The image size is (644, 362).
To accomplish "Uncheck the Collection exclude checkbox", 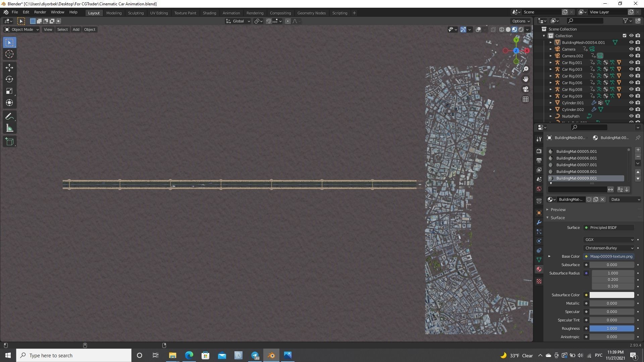I will click(x=624, y=36).
